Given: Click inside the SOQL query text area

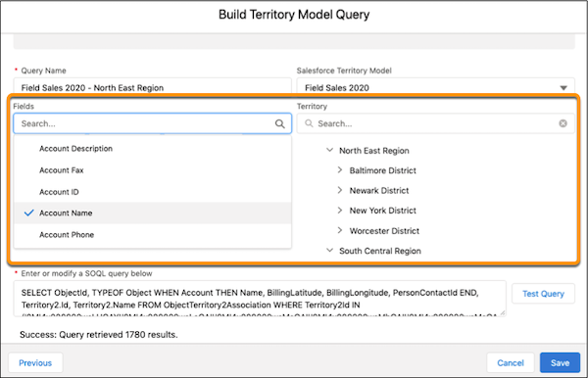Looking at the screenshot, I should 260,299.
